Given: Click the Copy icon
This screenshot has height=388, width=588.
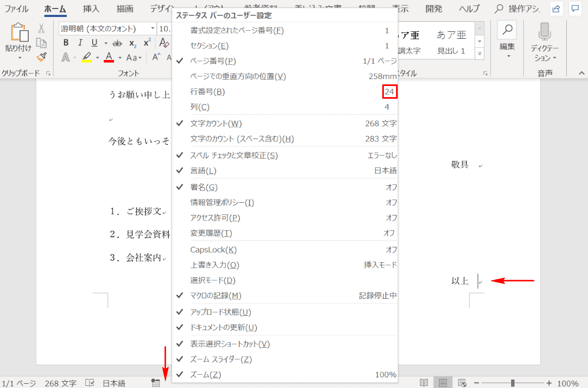Looking at the screenshot, I should point(41,43).
